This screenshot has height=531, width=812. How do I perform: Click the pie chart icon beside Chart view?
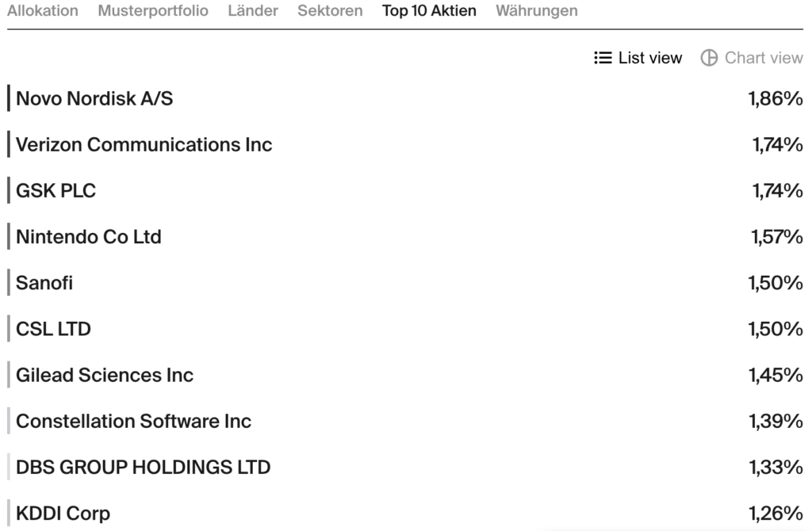[x=709, y=58]
